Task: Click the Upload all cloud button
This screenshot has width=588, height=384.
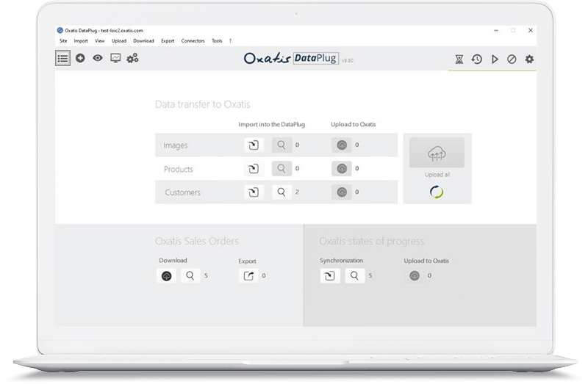Action: [437, 153]
